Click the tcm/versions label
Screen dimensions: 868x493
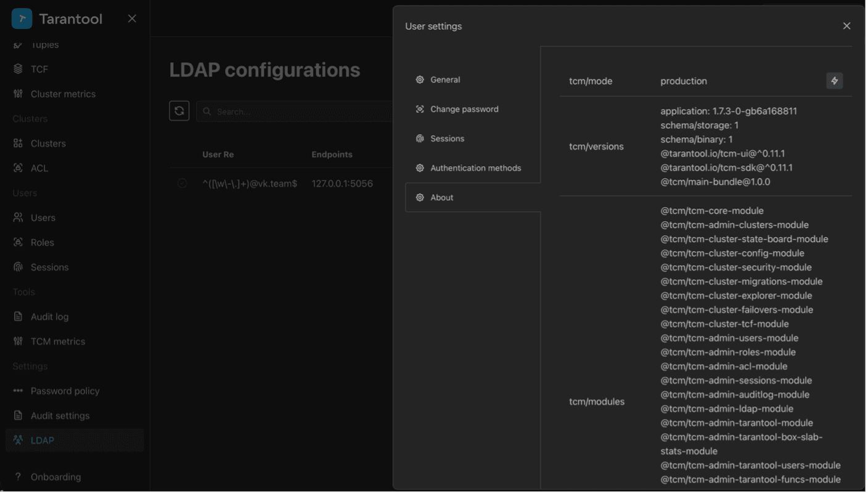(596, 147)
